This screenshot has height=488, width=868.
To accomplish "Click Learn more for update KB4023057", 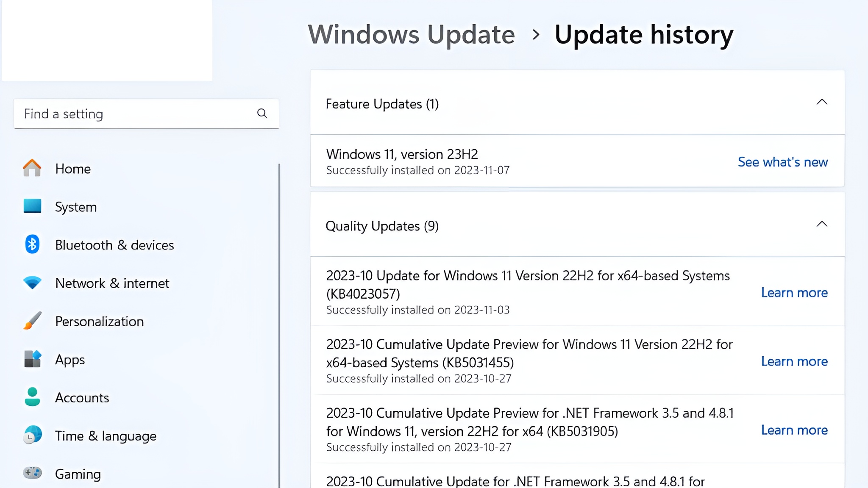I will (794, 292).
